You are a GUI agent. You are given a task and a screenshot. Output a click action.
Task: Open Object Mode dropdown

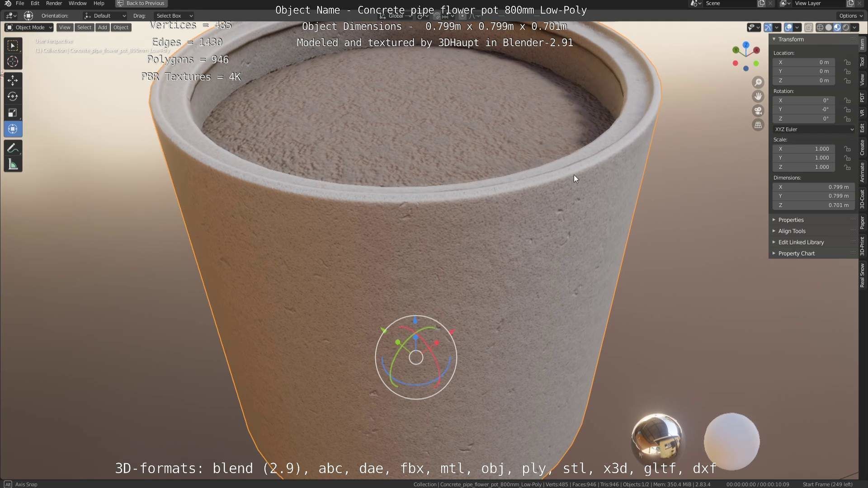point(29,28)
